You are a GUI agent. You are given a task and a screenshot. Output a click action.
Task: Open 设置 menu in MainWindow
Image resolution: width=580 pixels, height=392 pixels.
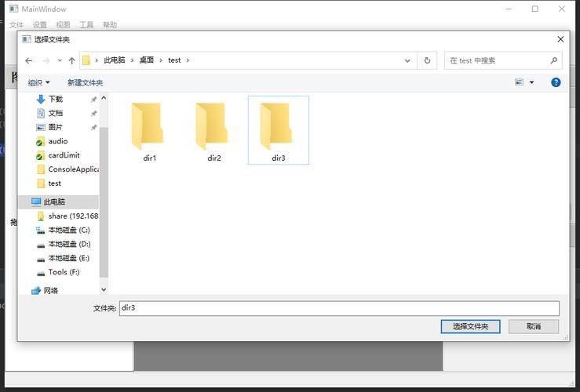coord(39,25)
